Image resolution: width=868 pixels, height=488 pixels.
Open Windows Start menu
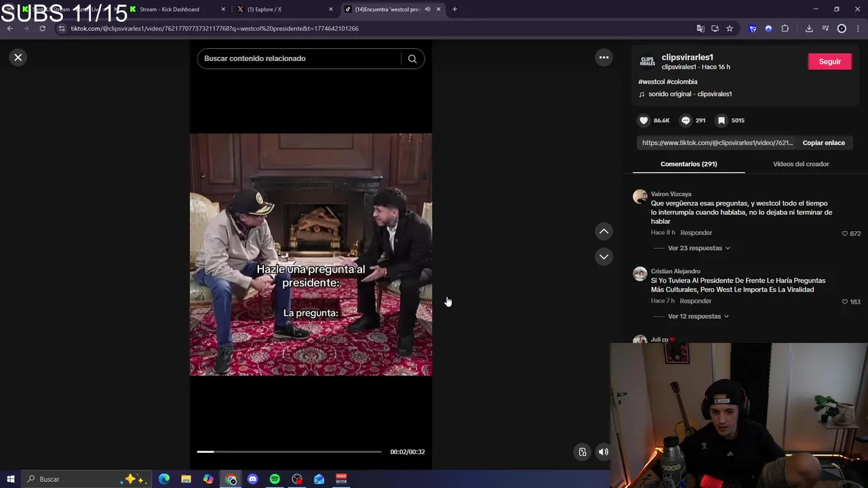[x=10, y=479]
